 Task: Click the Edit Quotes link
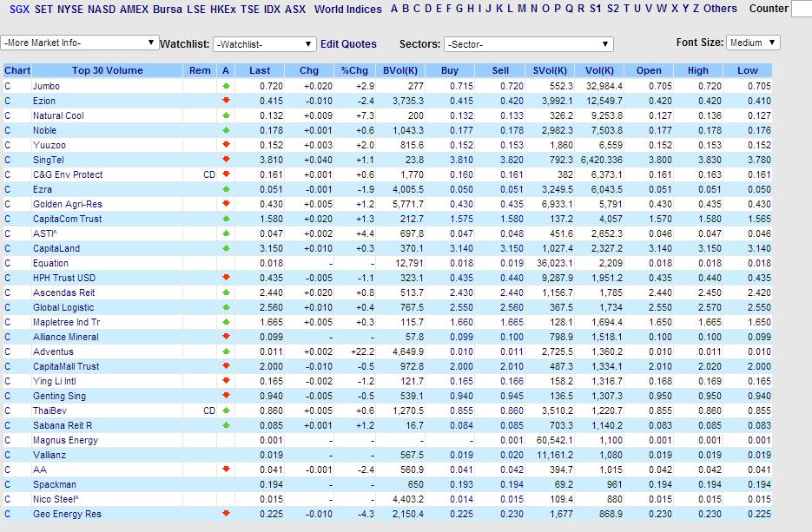coord(348,44)
